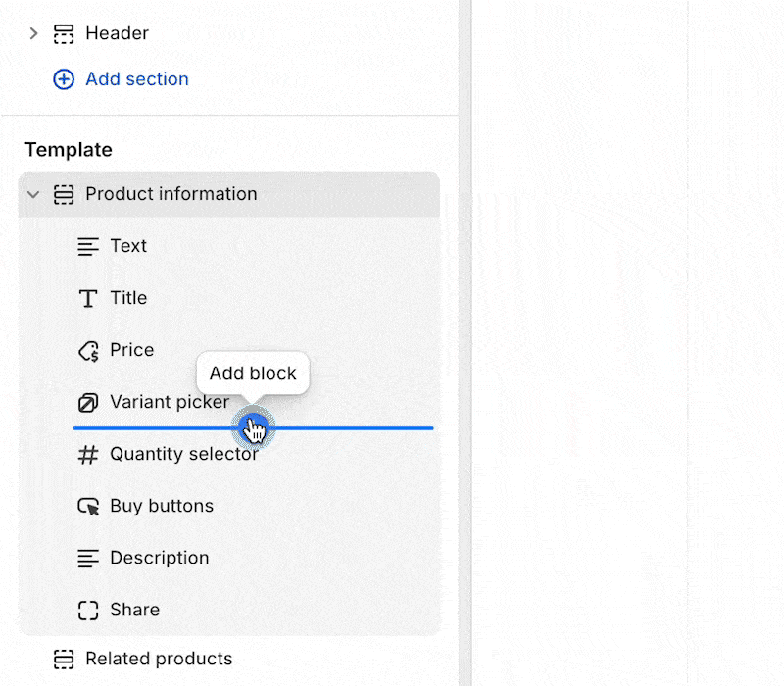
Task: Open the Description block settings
Action: pos(254,558)
